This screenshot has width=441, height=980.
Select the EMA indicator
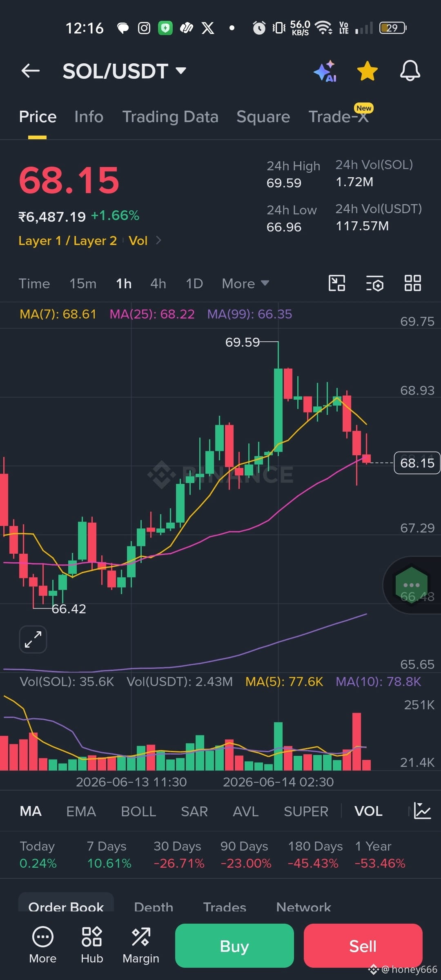pos(81,811)
